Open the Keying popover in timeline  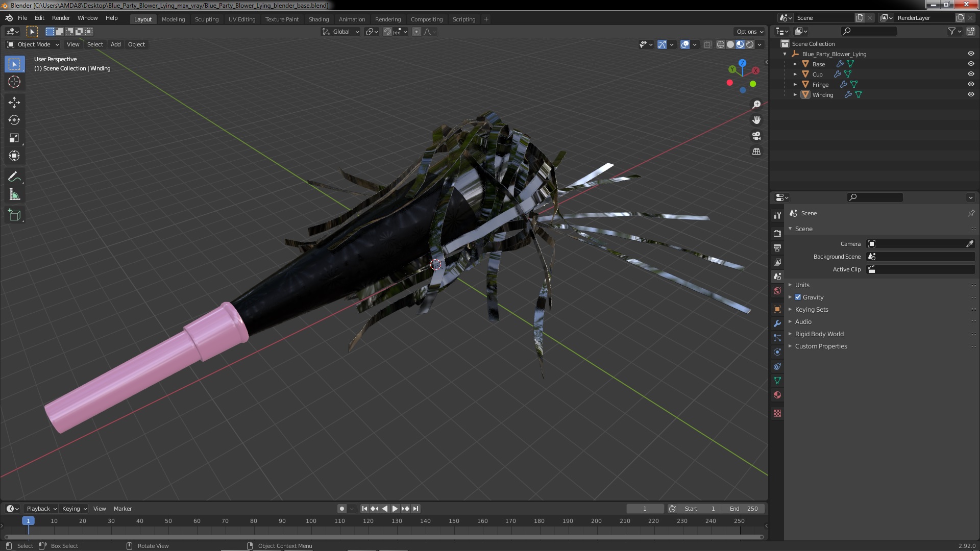(74, 509)
